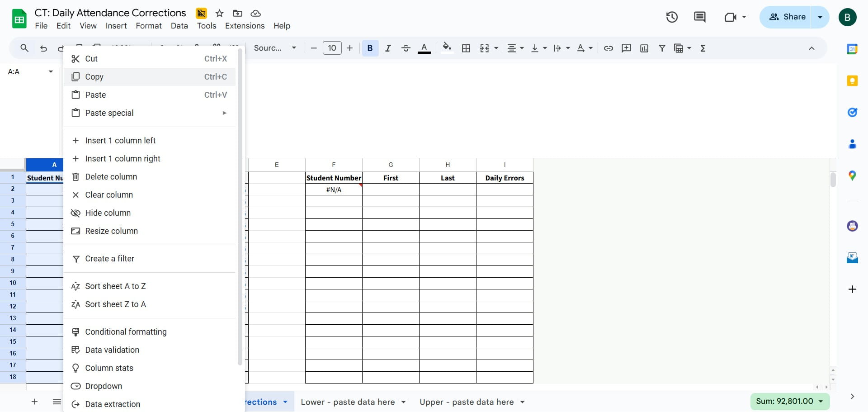This screenshot has height=412, width=868.
Task: Open the Extensions menu
Action: click(x=245, y=26)
